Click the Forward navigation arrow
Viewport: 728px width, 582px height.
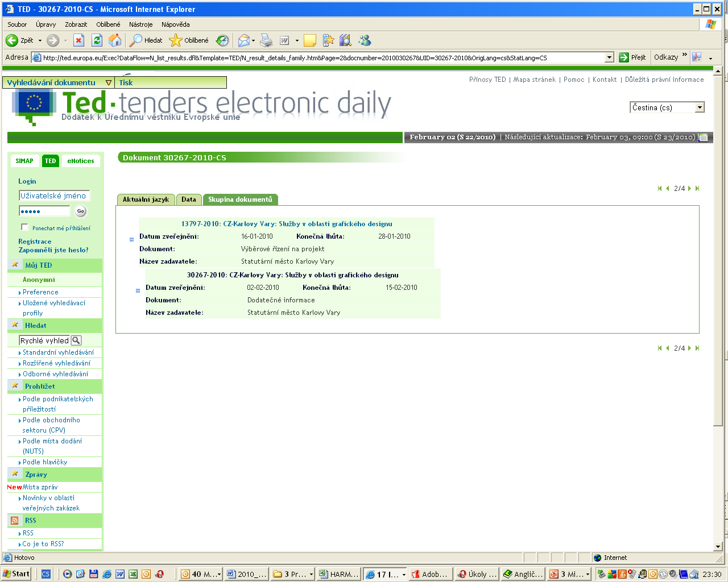(x=53, y=40)
